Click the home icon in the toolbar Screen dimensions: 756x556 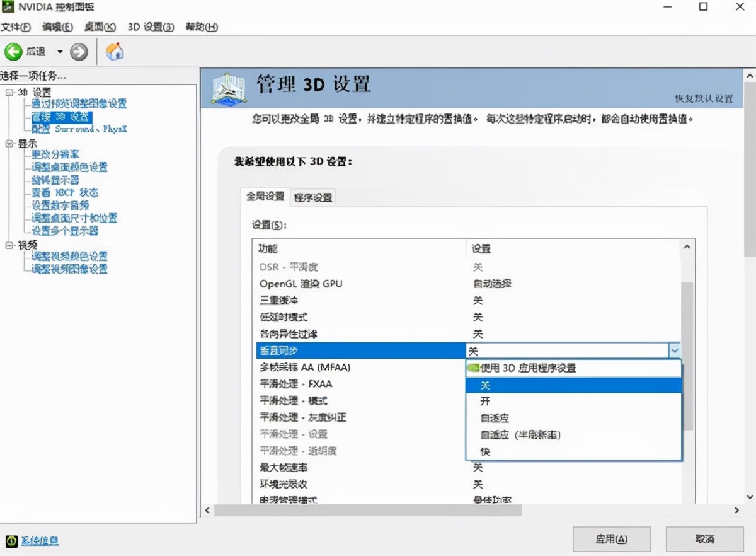115,52
